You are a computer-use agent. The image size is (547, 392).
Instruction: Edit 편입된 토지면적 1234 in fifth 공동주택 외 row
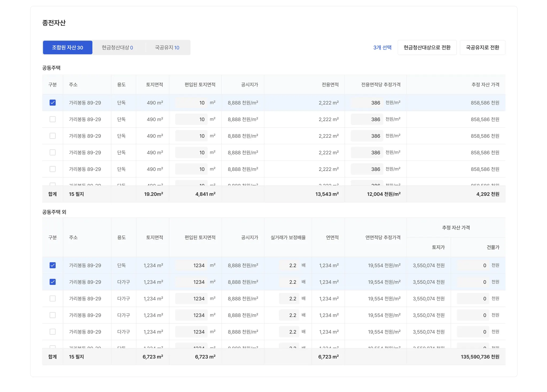(x=191, y=332)
